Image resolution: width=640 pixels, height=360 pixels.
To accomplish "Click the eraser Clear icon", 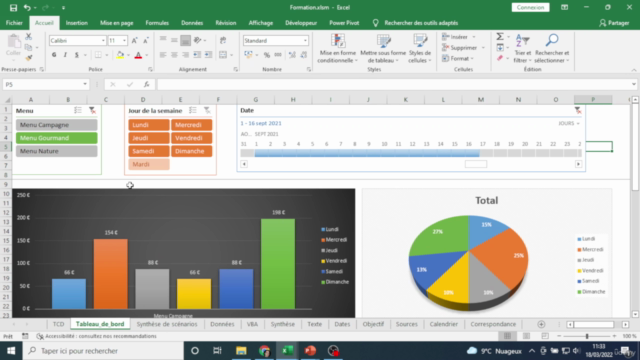I will click(500, 58).
